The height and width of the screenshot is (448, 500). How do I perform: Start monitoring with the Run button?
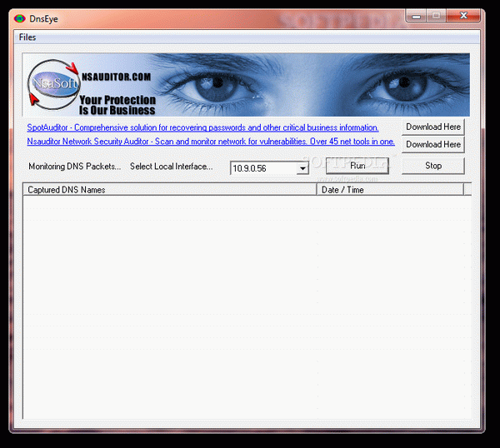357,166
